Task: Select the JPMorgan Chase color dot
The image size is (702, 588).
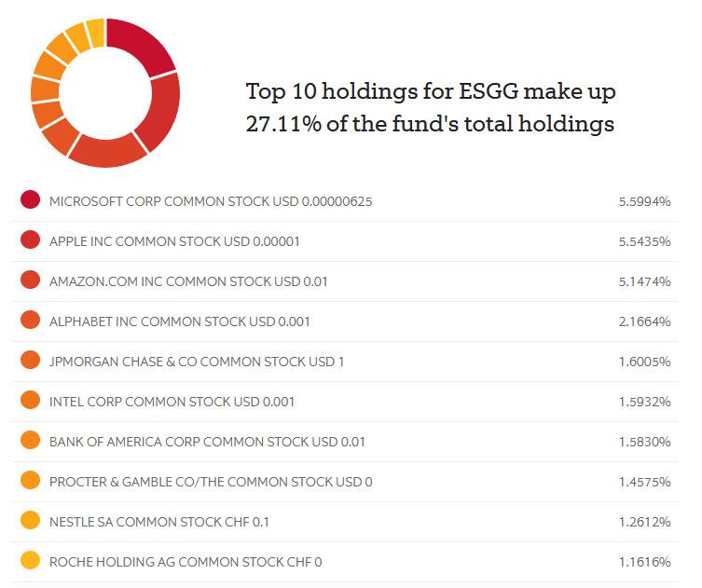Action: (x=30, y=361)
